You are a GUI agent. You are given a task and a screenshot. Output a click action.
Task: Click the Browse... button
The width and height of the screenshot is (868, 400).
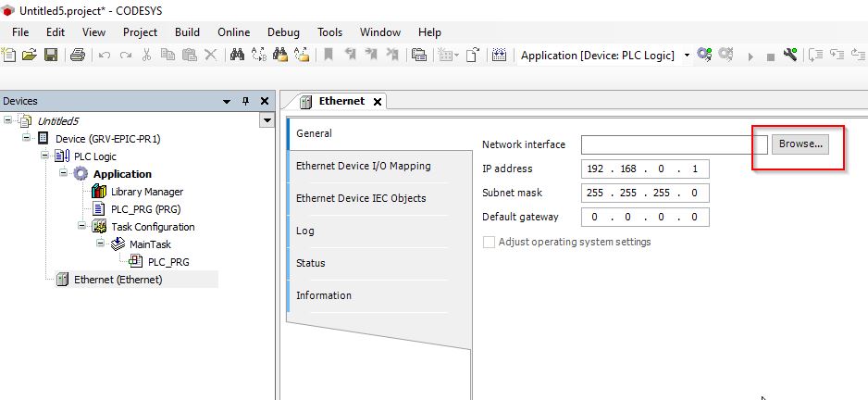800,144
